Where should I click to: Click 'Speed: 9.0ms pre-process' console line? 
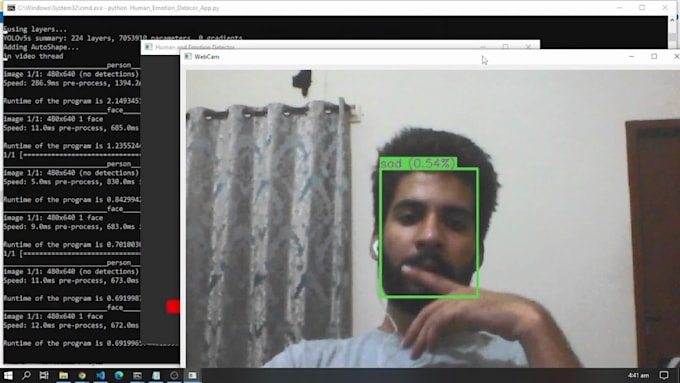pos(72,227)
